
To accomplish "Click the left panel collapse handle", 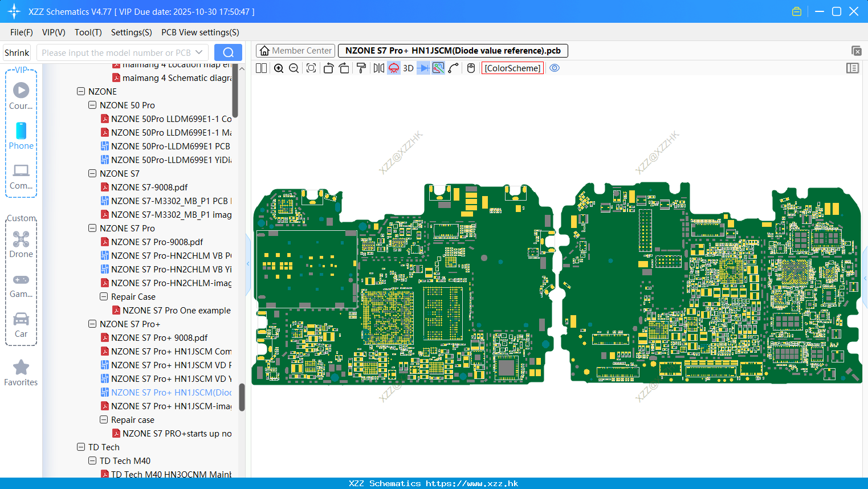I will 248,264.
